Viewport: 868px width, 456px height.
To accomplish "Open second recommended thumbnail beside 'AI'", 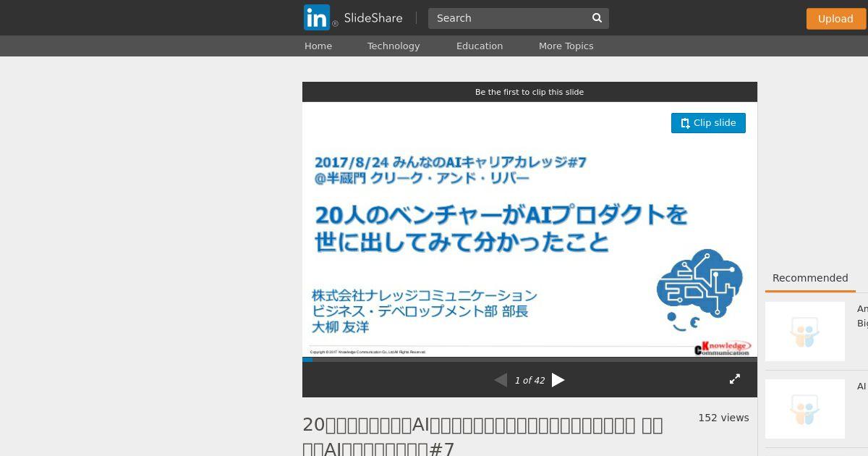I will [805, 409].
